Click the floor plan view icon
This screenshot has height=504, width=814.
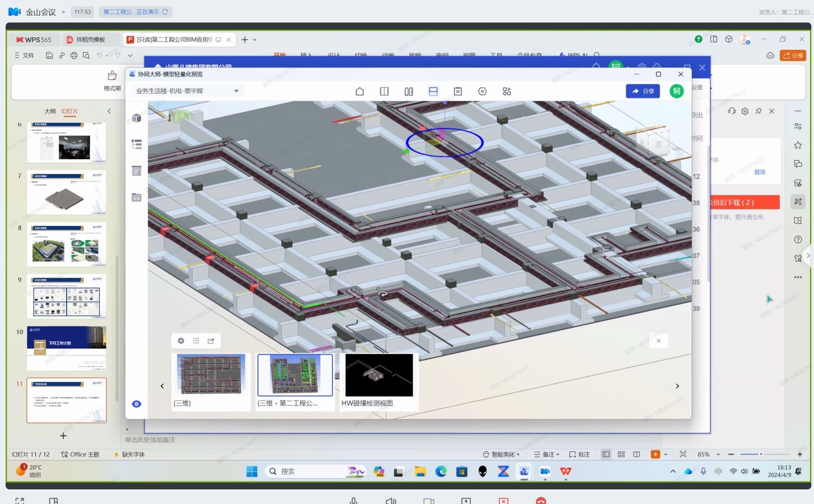coord(433,91)
